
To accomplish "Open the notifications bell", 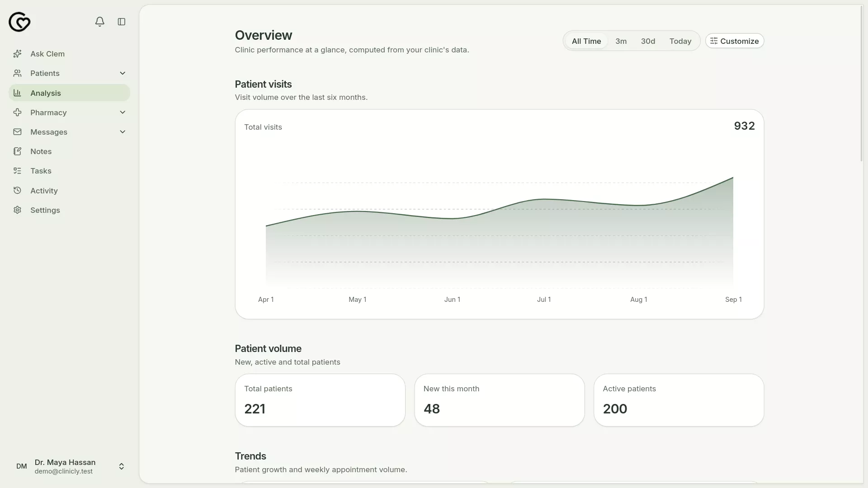I will point(100,22).
